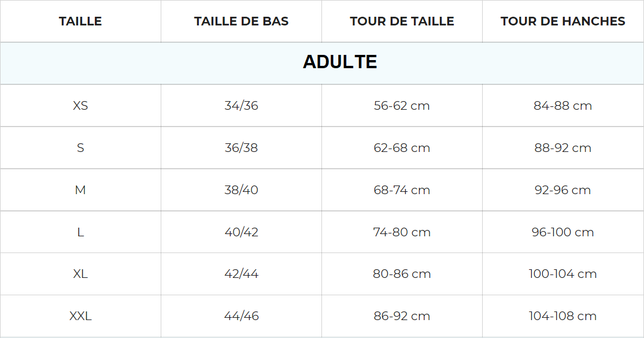This screenshot has height=338, width=644.
Task: Click the TAILLE DE BAS header
Action: point(241,21)
